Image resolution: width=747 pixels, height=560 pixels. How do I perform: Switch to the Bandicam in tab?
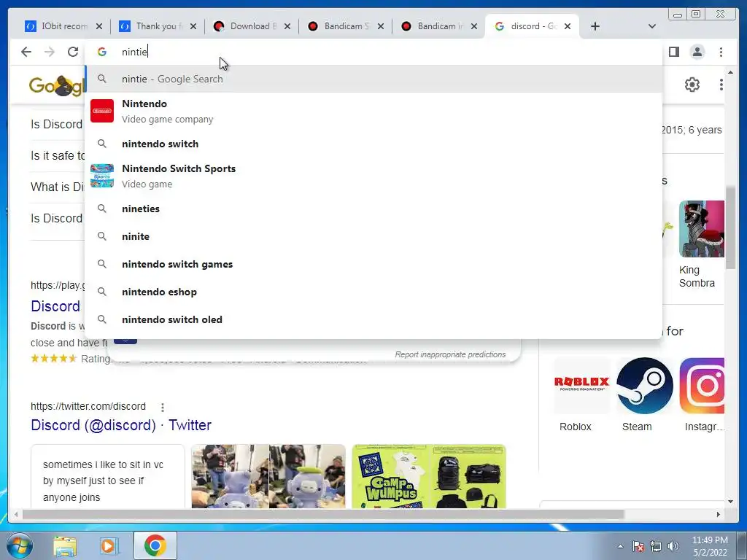[432, 26]
